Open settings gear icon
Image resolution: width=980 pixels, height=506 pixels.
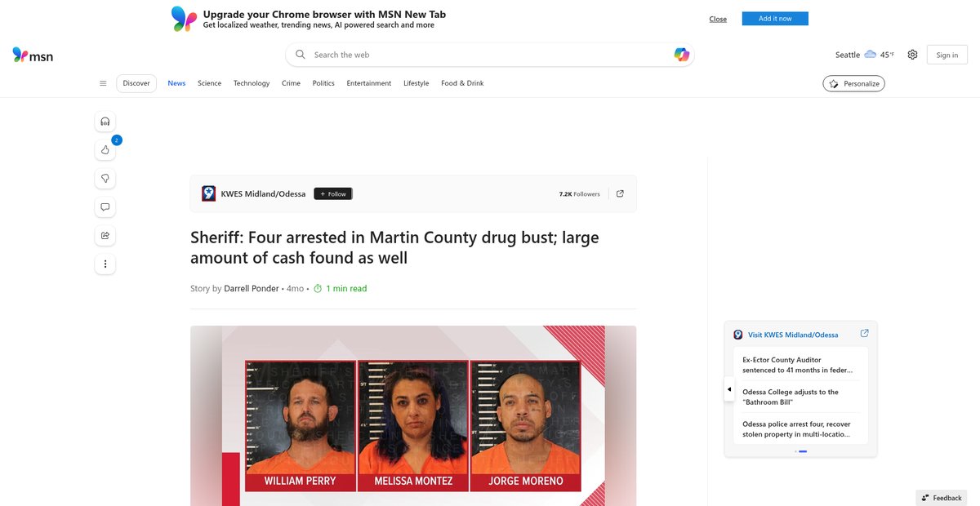click(912, 55)
